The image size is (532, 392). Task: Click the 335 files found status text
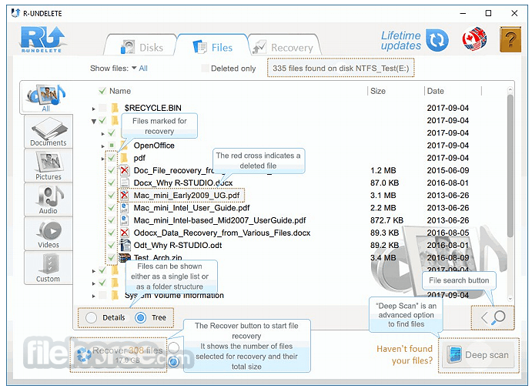(340, 69)
